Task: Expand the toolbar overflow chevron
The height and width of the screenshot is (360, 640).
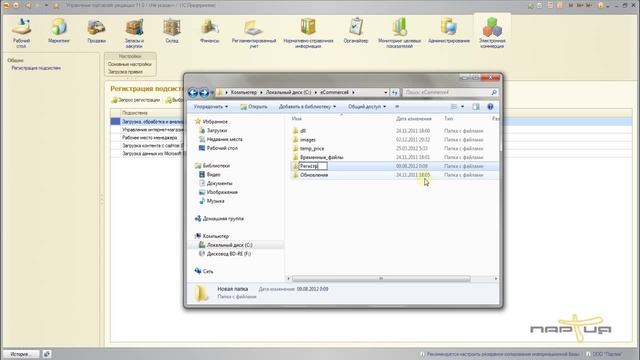Action: (397, 107)
